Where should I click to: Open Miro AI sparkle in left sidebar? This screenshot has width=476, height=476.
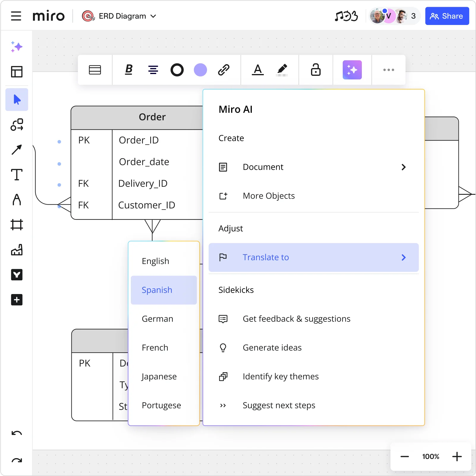(x=17, y=47)
